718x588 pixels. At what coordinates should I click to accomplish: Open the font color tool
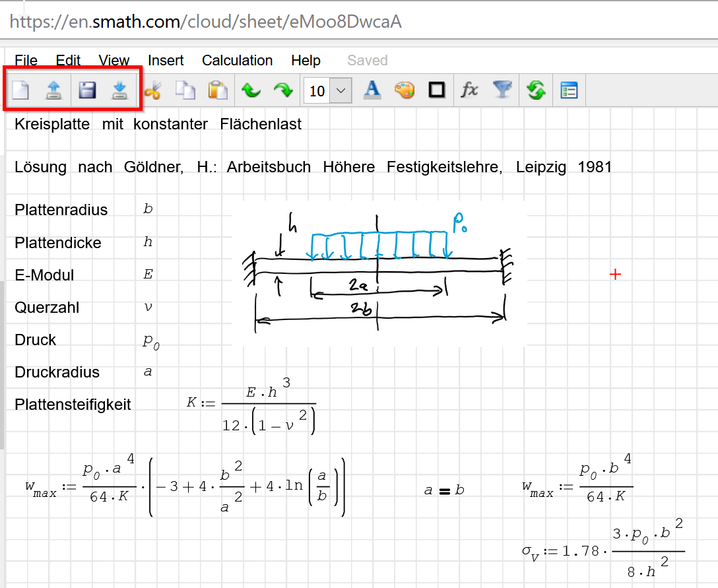[372, 90]
